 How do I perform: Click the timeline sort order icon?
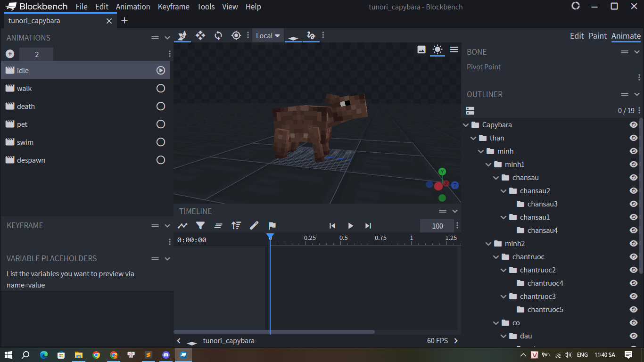(x=236, y=226)
